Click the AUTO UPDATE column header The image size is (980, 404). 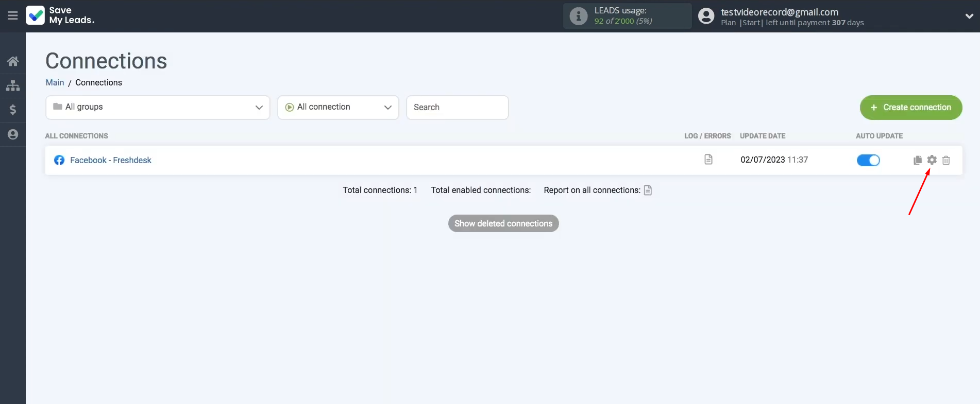879,136
